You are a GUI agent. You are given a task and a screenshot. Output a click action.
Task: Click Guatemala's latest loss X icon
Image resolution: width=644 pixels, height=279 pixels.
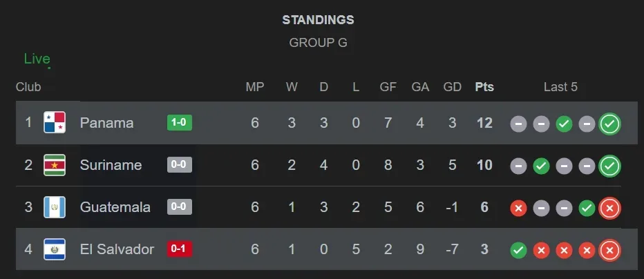click(609, 208)
